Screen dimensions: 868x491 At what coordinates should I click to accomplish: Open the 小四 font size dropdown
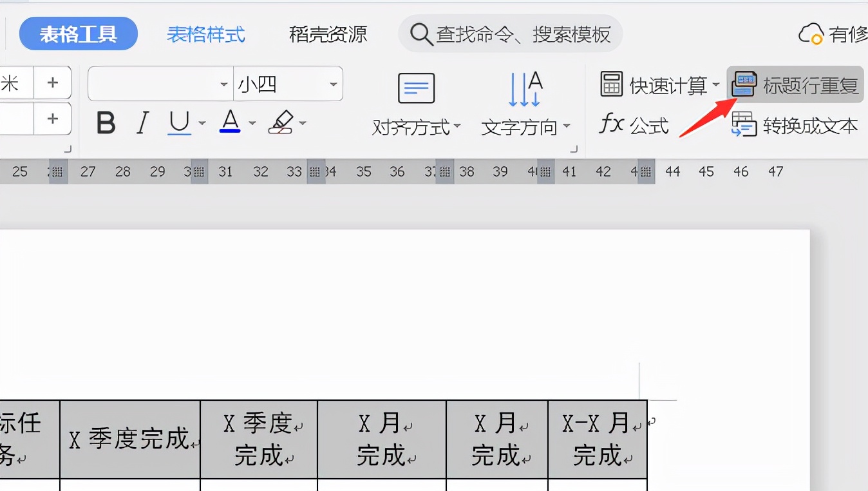(287, 84)
